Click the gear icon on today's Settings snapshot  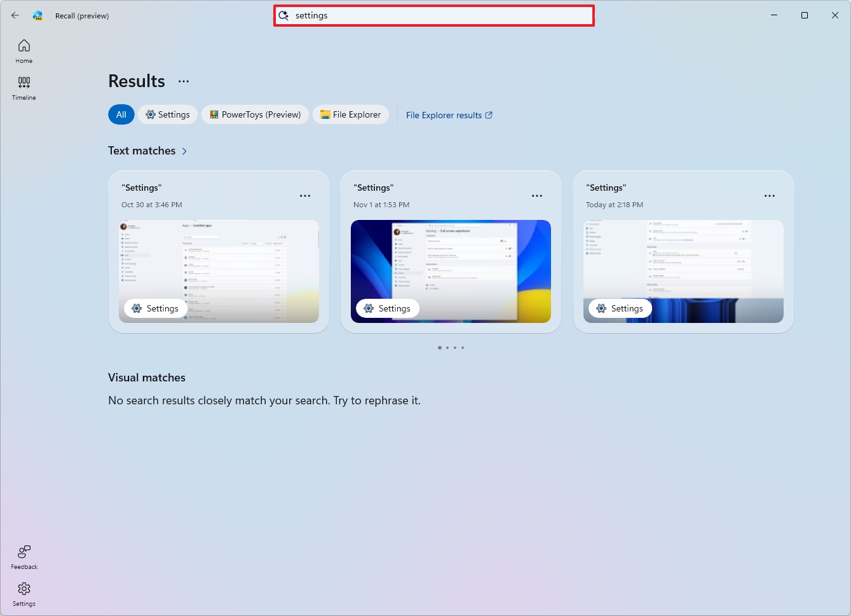[600, 308]
